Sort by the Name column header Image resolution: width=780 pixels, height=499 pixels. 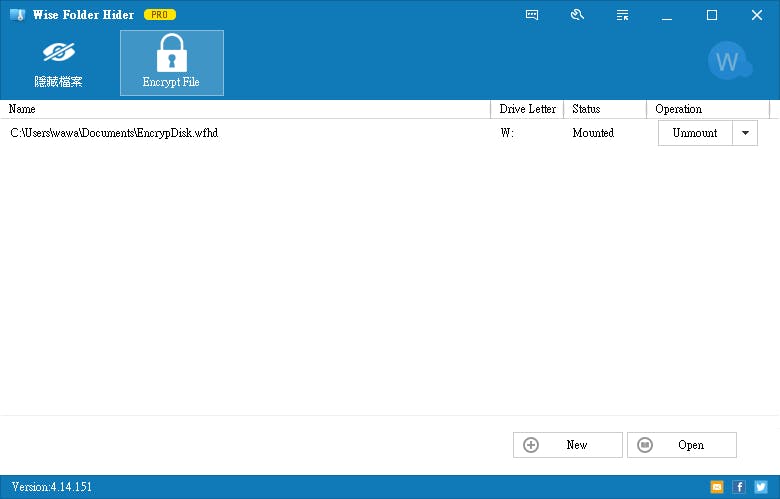tap(245, 109)
